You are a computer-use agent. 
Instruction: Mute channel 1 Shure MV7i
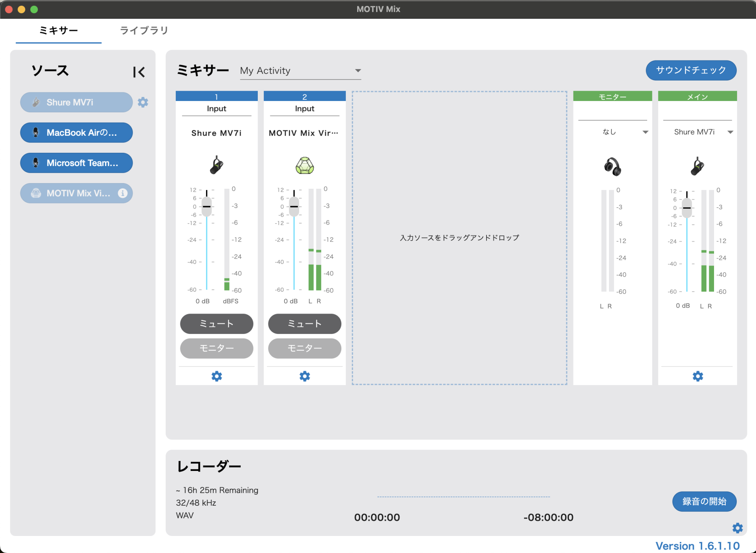[x=217, y=324]
